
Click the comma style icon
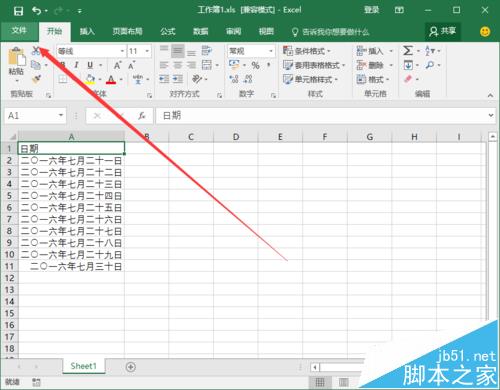coord(269,65)
